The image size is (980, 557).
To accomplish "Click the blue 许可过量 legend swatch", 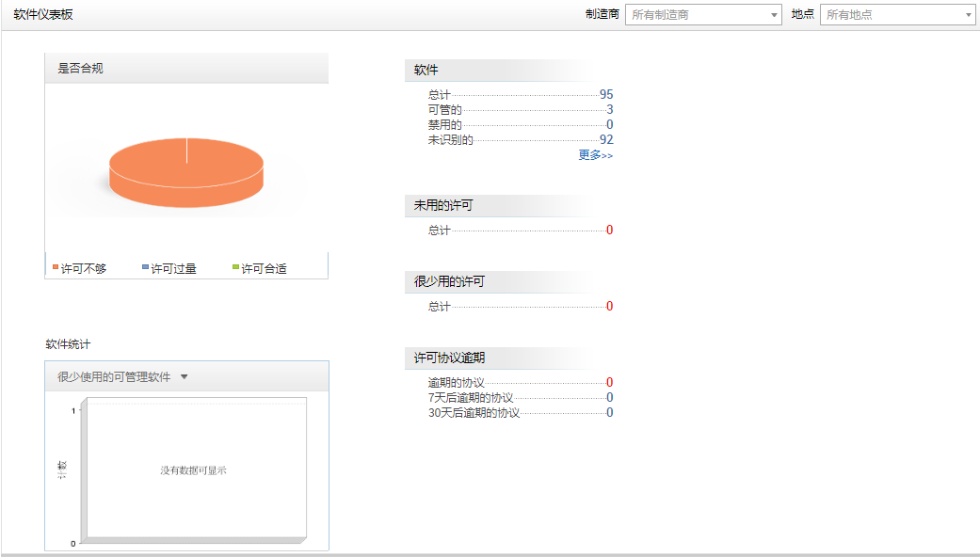I will tap(146, 267).
